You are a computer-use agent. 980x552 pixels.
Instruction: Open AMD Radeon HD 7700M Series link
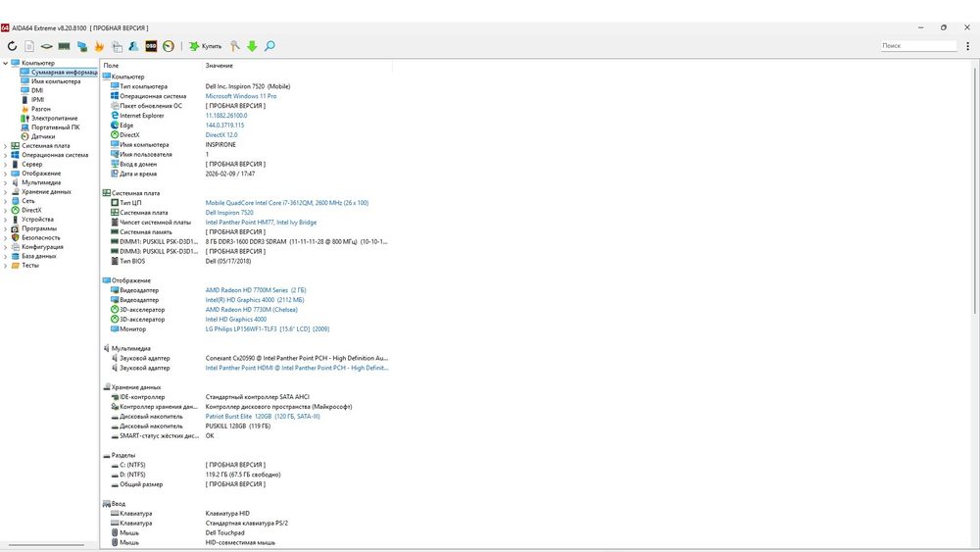pyautogui.click(x=256, y=290)
